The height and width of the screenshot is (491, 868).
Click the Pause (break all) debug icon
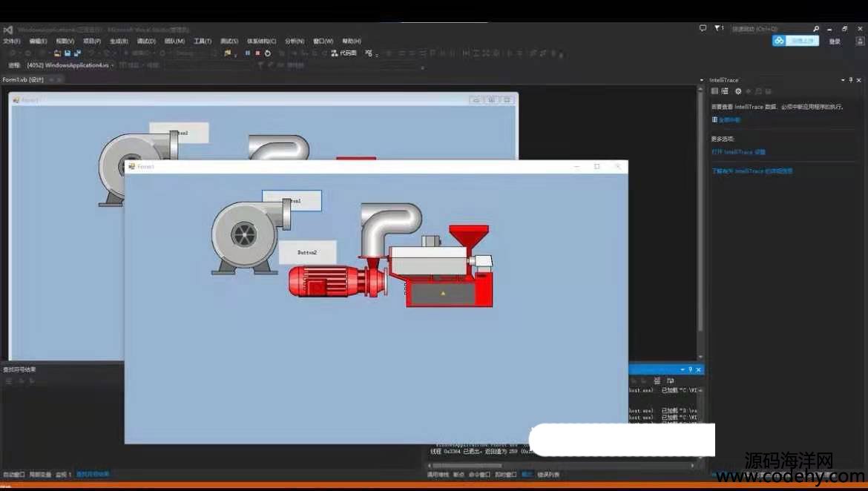point(247,53)
